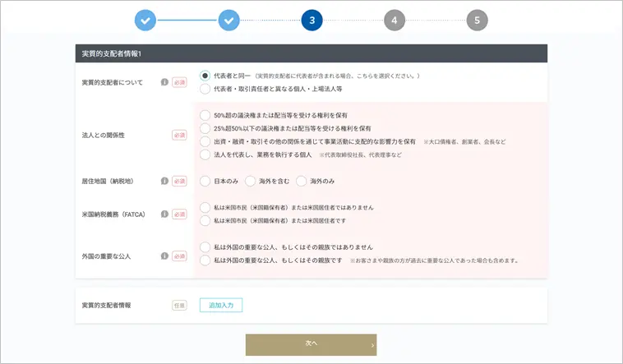Choose 海外のみ residence option
Screen dimensions: 623x364
tap(302, 181)
